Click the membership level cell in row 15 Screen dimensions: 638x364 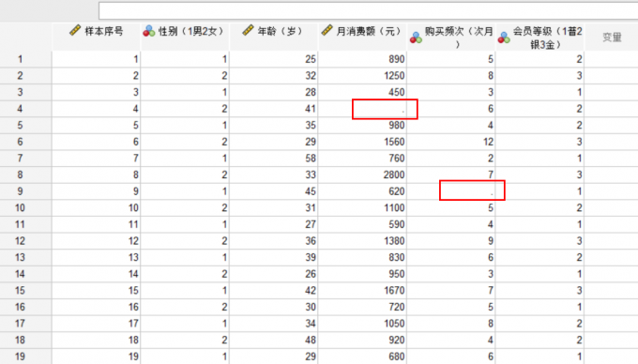coord(539,291)
